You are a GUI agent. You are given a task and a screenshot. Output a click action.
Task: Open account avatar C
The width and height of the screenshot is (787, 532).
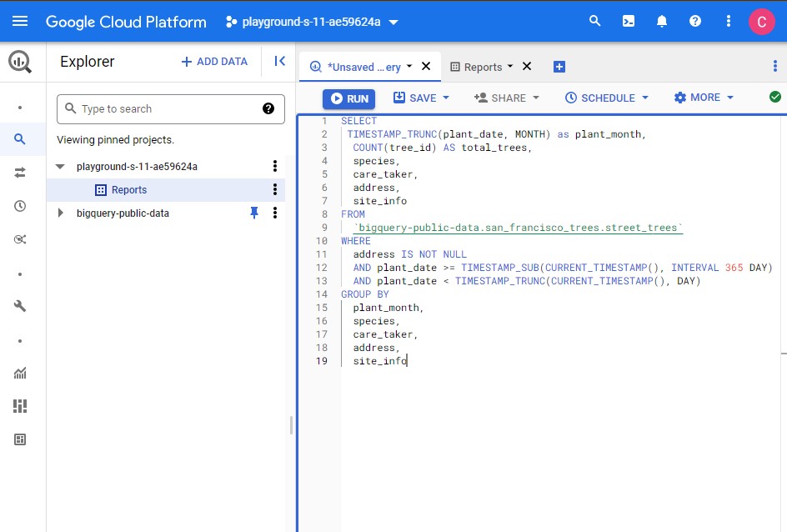tap(761, 22)
